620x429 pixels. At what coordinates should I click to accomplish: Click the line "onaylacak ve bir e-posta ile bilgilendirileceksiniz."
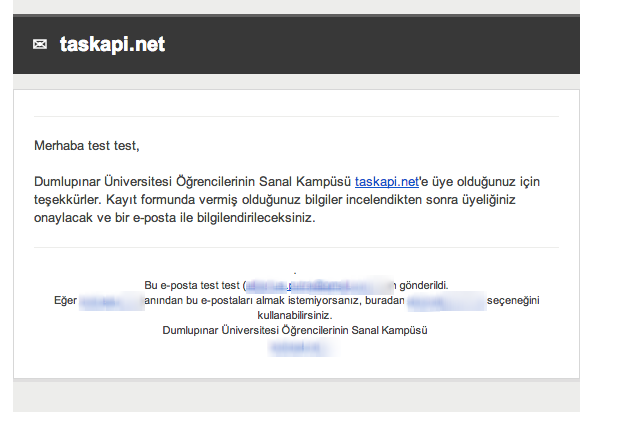pyautogui.click(x=174, y=218)
